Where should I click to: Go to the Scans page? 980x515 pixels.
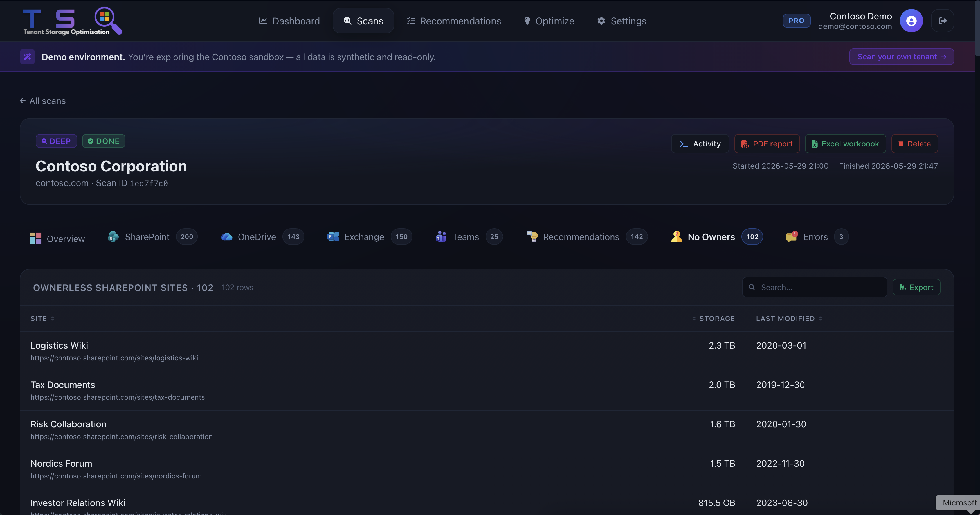(x=363, y=21)
